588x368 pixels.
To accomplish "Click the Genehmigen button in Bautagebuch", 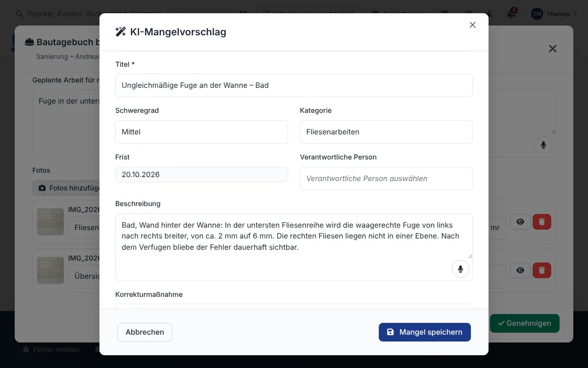I will pyautogui.click(x=525, y=323).
